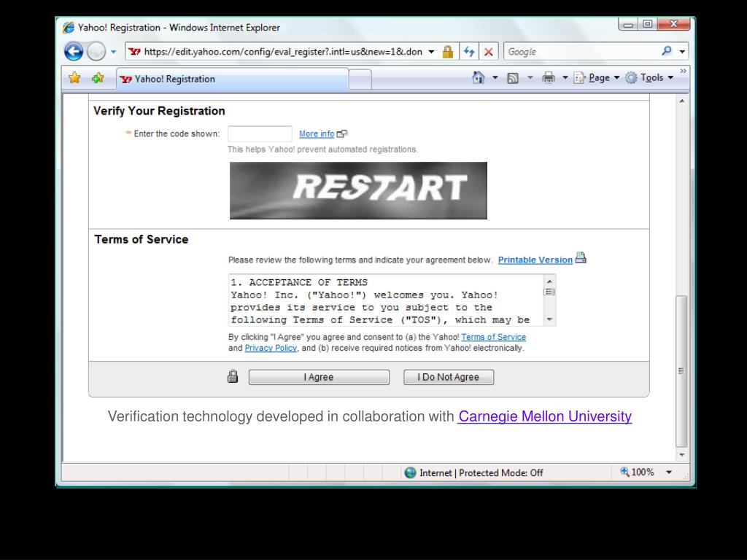Open Favorites Center star icon
The image size is (747, 560).
coord(75,77)
